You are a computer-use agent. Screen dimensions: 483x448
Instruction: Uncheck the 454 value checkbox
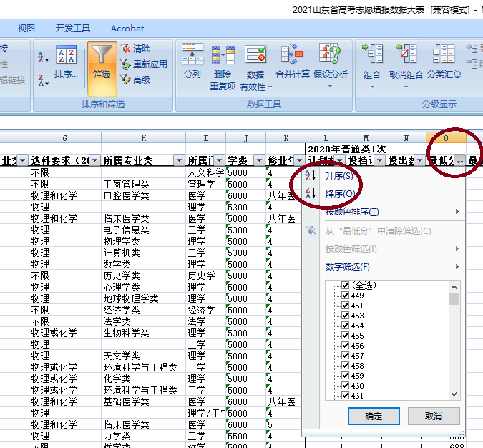point(345,326)
